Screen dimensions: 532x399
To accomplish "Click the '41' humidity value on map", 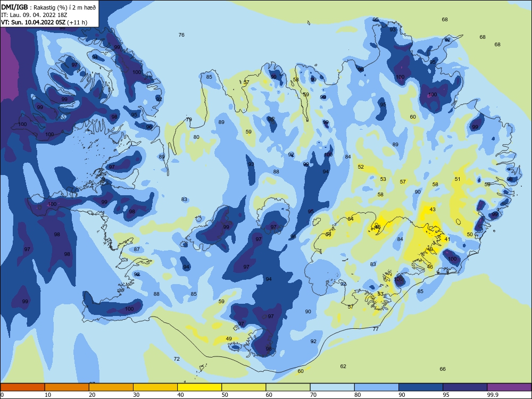I will (447, 239).
